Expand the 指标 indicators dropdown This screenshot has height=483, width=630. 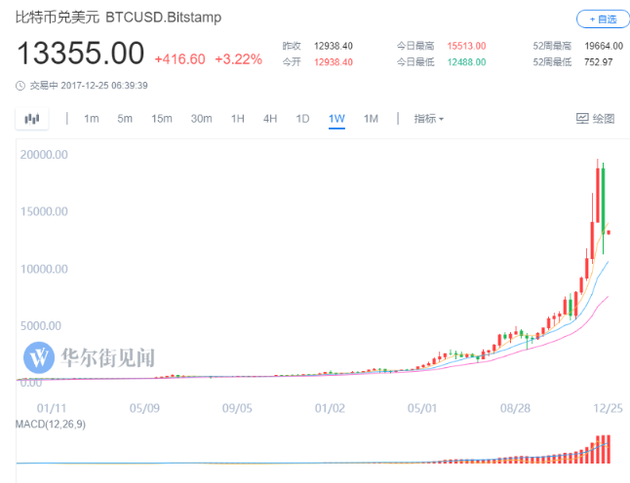click(x=429, y=119)
